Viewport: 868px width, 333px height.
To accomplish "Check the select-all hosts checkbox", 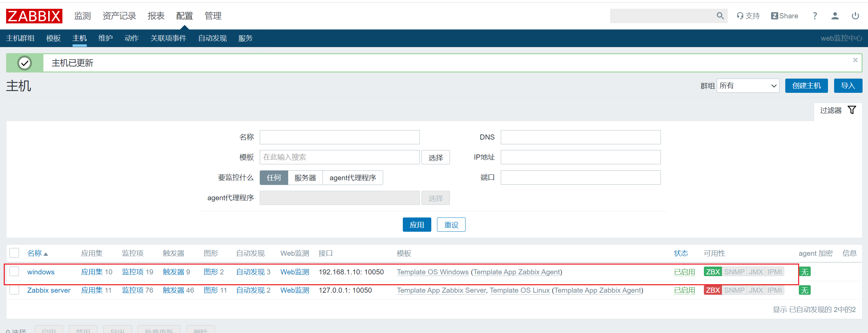I will click(x=14, y=253).
